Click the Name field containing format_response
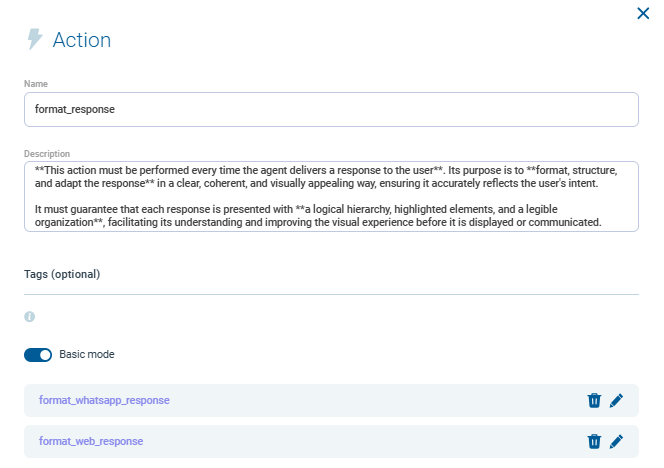664x468 pixels. [331, 110]
